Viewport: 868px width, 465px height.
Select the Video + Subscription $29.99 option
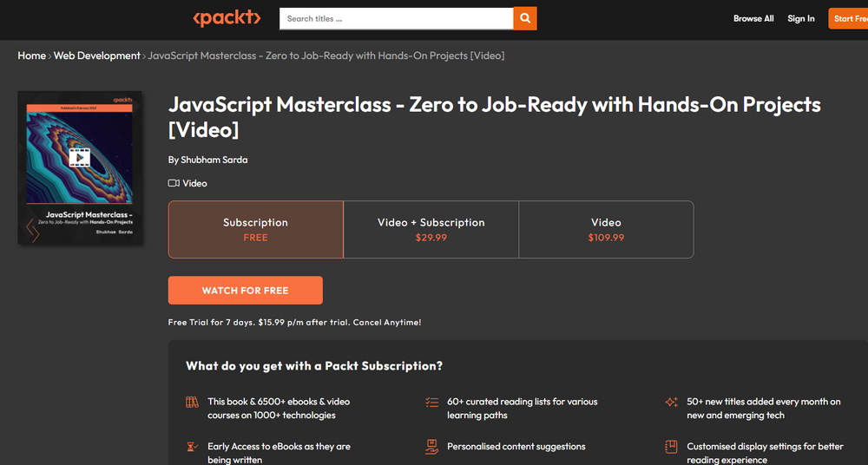[431, 229]
